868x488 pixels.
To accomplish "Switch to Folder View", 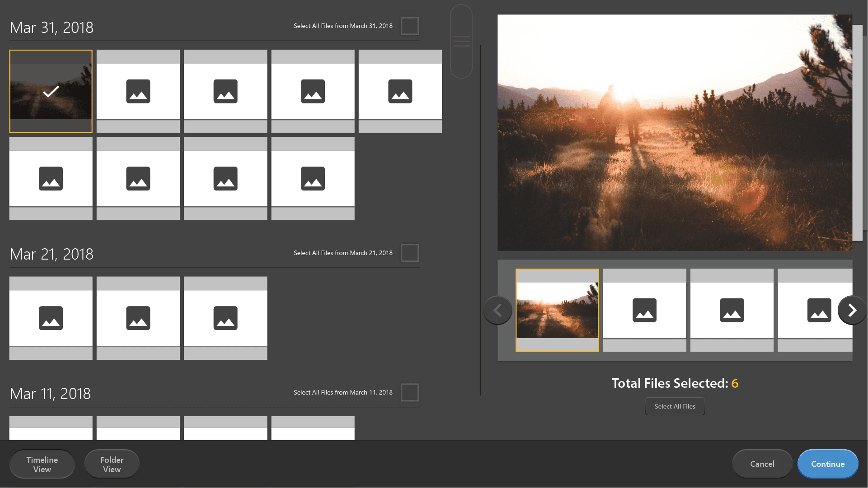I will point(112,464).
